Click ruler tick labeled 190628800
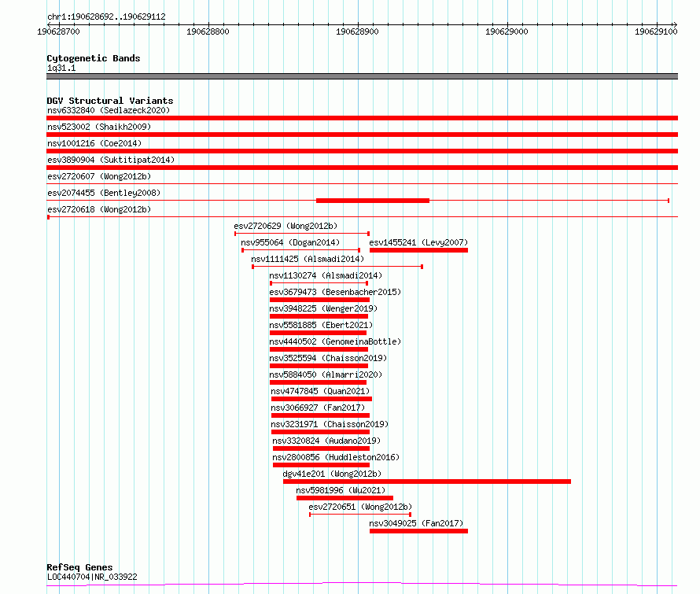This screenshot has width=700, height=594. (x=208, y=31)
